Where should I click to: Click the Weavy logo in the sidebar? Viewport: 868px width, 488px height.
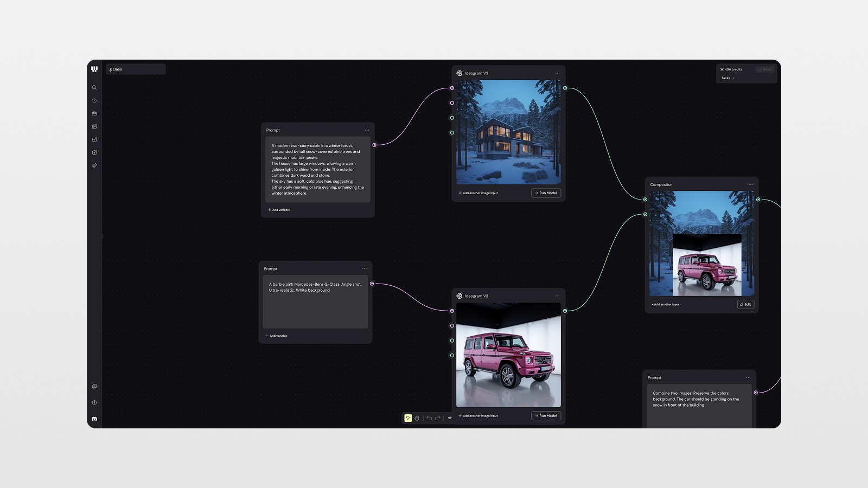(x=94, y=69)
